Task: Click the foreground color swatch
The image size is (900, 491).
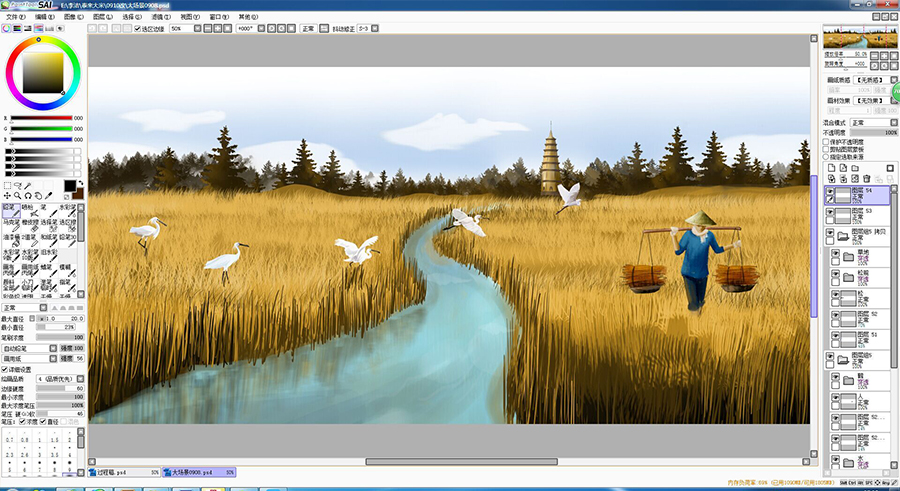Action: click(71, 185)
